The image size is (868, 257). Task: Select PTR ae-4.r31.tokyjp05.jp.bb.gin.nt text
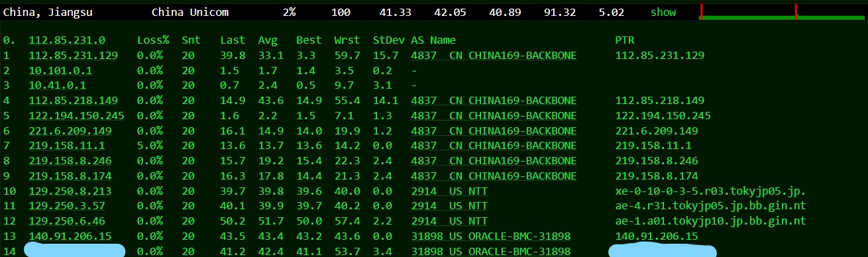[710, 205]
